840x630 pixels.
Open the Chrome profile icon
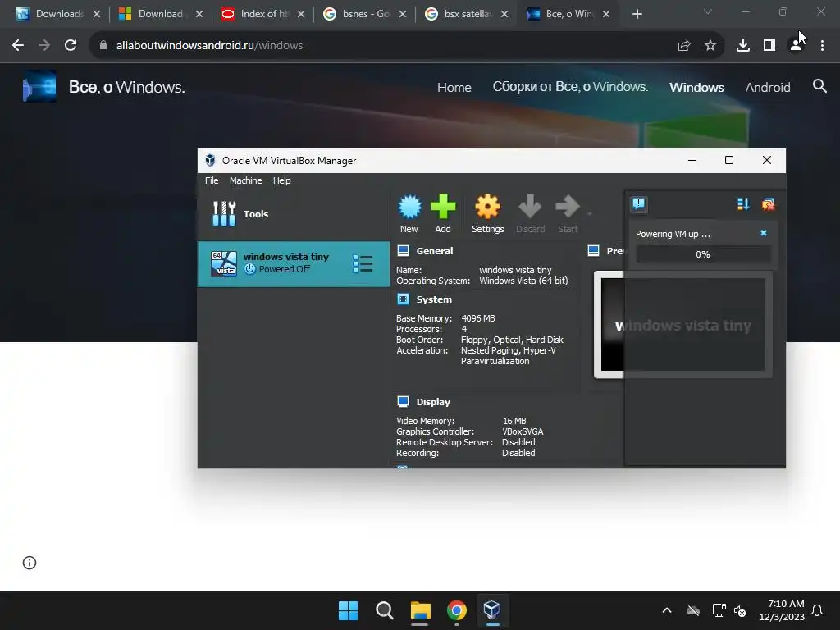tap(796, 46)
